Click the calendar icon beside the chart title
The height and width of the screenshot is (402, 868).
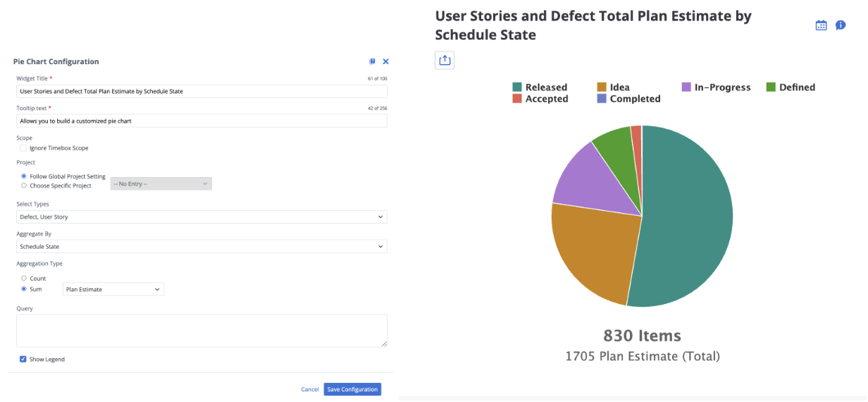821,25
